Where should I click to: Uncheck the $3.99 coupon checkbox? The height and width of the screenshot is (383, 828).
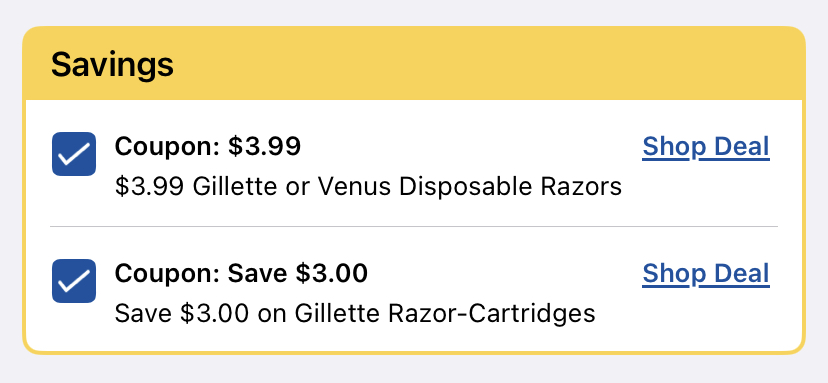click(74, 154)
